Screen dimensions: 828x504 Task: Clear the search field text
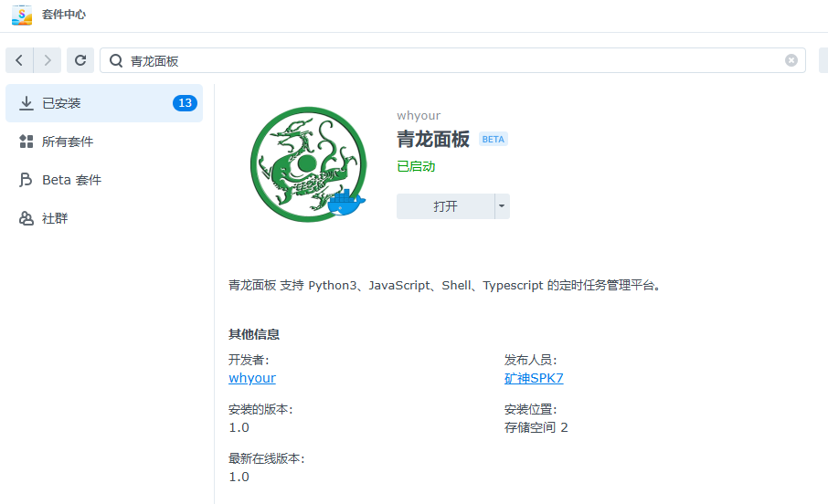791,60
